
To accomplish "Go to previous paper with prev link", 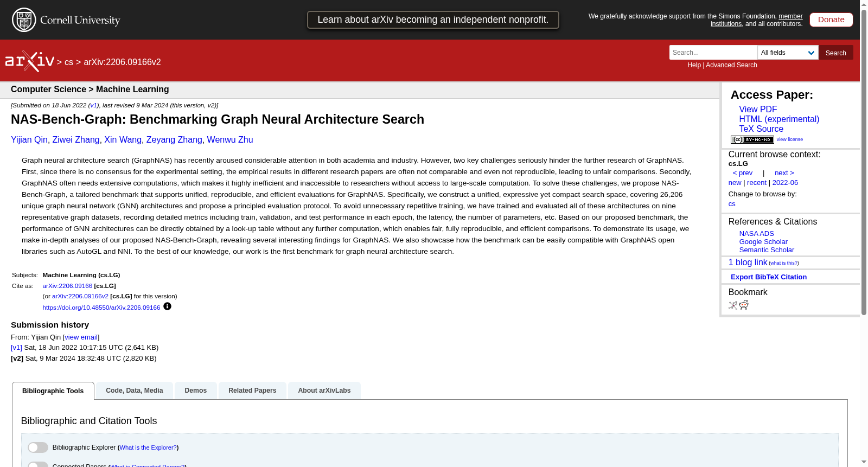I will [742, 173].
